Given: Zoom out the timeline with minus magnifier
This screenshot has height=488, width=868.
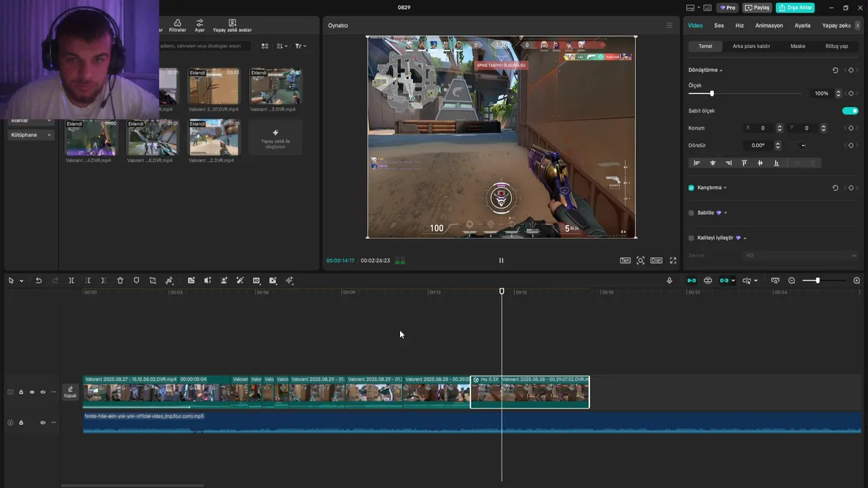Looking at the screenshot, I should click(x=791, y=281).
